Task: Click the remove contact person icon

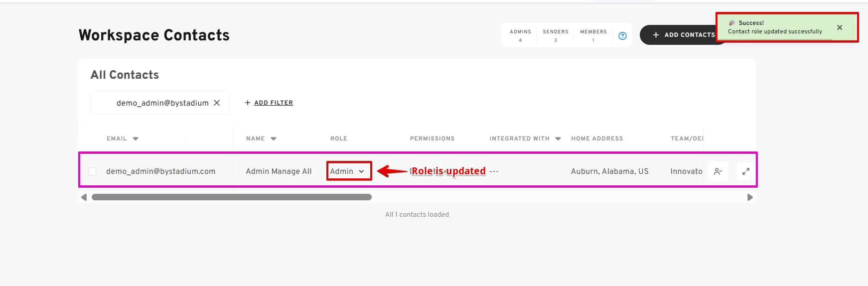Action: click(x=718, y=171)
